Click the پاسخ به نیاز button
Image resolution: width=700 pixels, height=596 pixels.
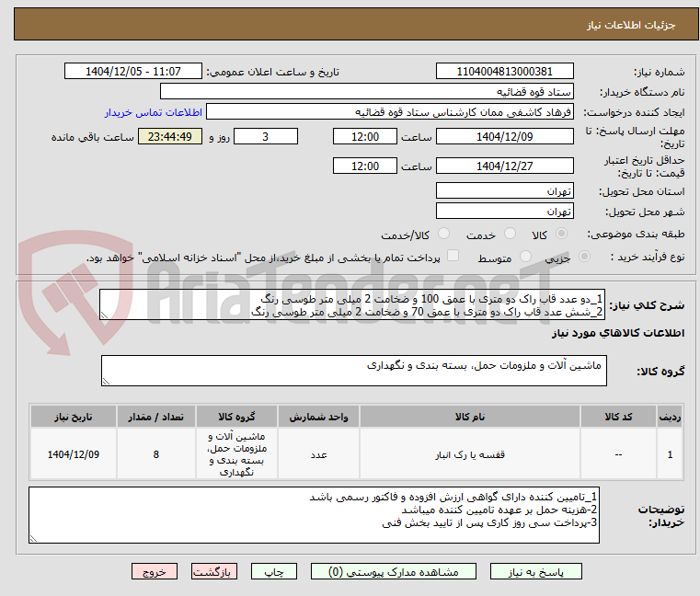click(x=535, y=571)
